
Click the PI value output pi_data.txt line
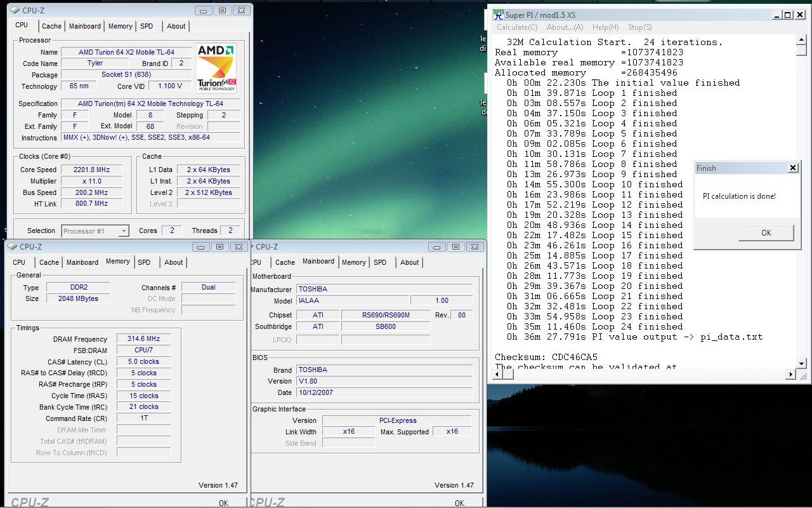point(634,337)
